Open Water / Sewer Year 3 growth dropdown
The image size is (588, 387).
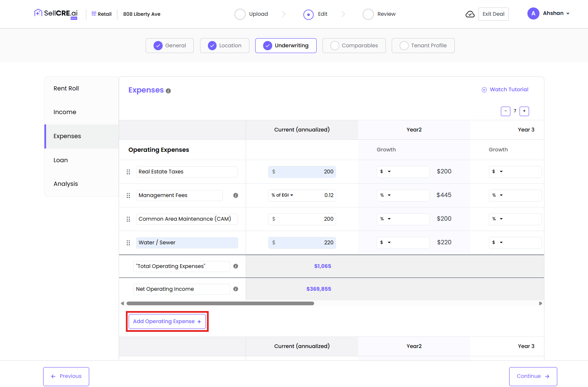tap(498, 243)
